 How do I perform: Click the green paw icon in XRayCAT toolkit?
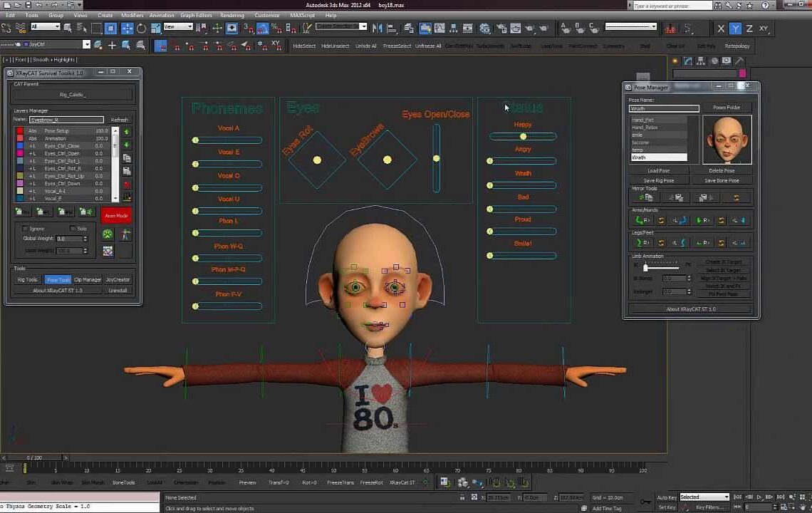tap(108, 234)
